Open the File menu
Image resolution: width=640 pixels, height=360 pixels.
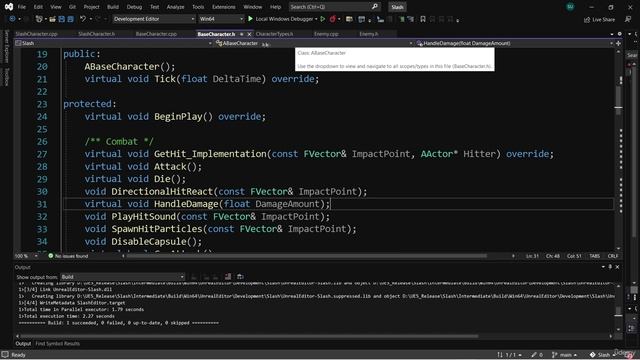click(x=22, y=7)
